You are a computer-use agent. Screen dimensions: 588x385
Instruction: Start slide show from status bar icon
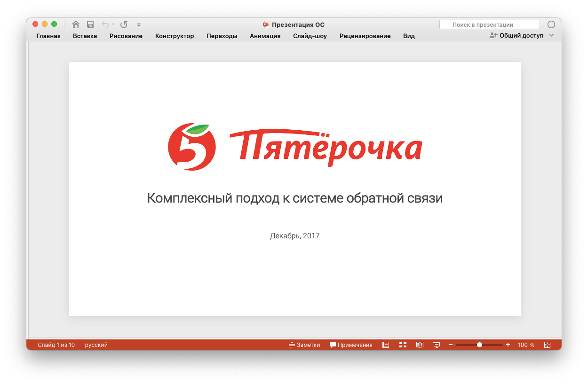[x=437, y=345]
